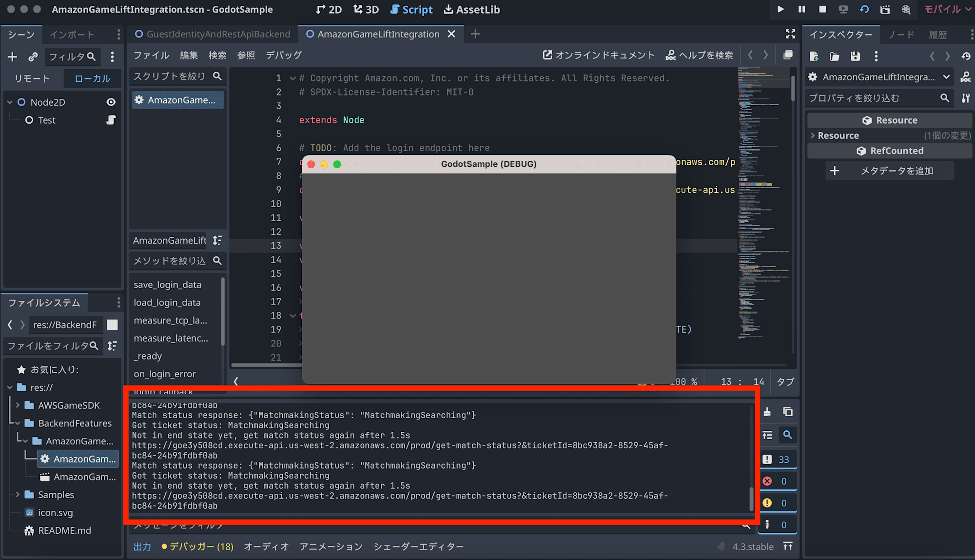This screenshot has width=975, height=560.
Task: Click the methods list scrollbar
Action: pyautogui.click(x=223, y=312)
